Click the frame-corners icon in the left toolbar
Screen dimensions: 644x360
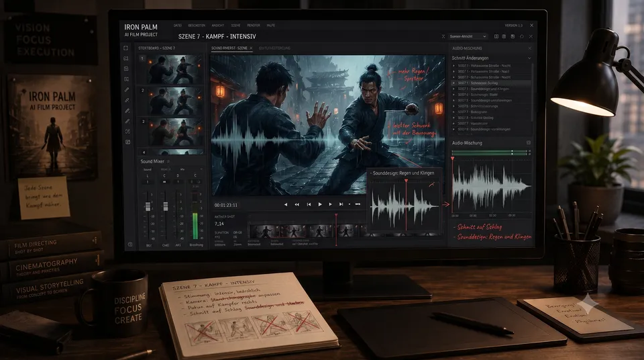(x=125, y=48)
